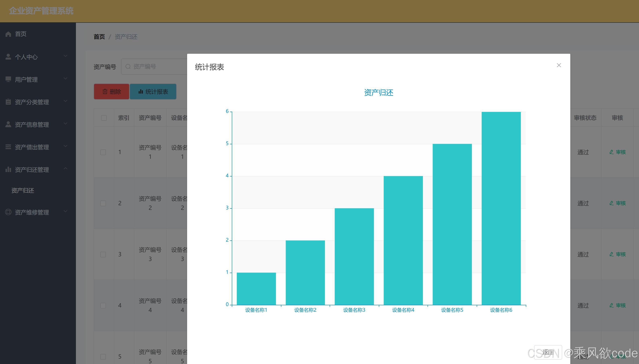Image resolution: width=639 pixels, height=364 pixels.
Task: Click the bar chart icon beside 资产归还管理
Action: coord(8,169)
